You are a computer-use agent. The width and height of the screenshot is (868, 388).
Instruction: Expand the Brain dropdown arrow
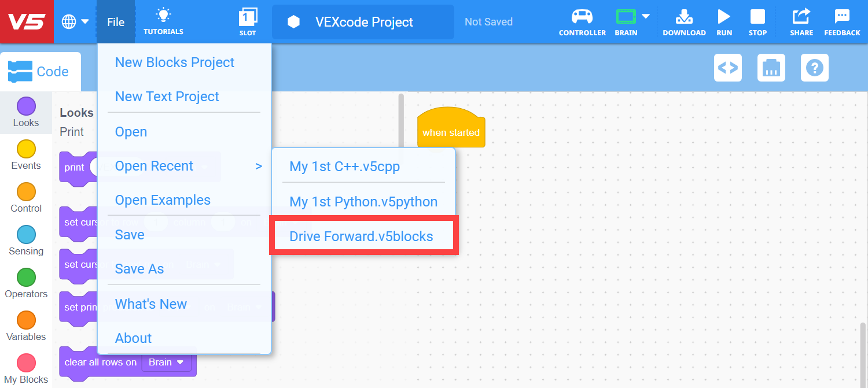[x=646, y=16]
